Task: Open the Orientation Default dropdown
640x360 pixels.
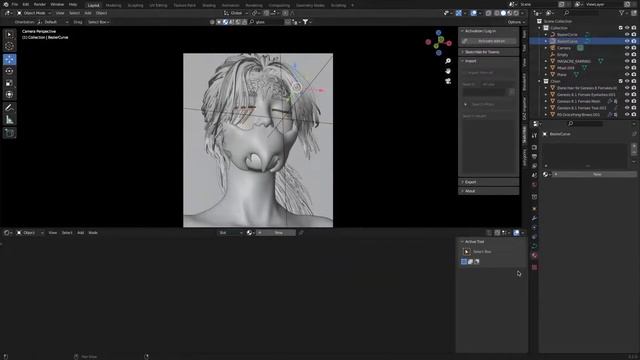Action: tap(53, 22)
